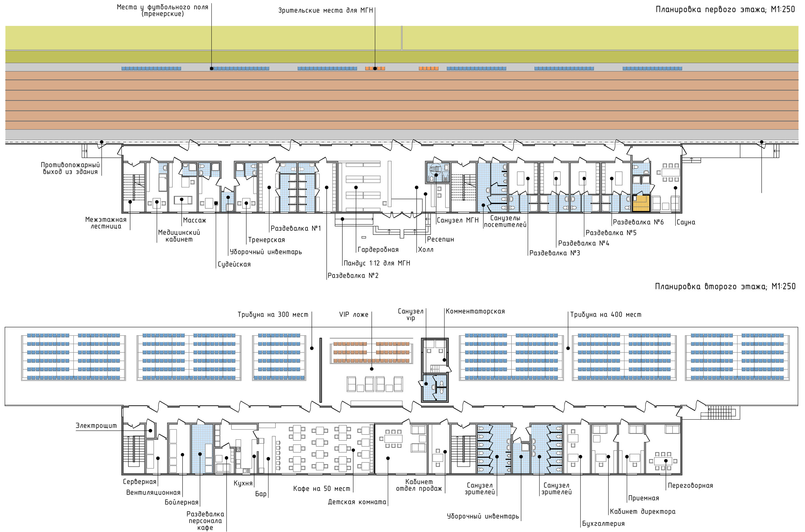Select the first-floor 'Уборочный инвентарь' label

[266, 252]
